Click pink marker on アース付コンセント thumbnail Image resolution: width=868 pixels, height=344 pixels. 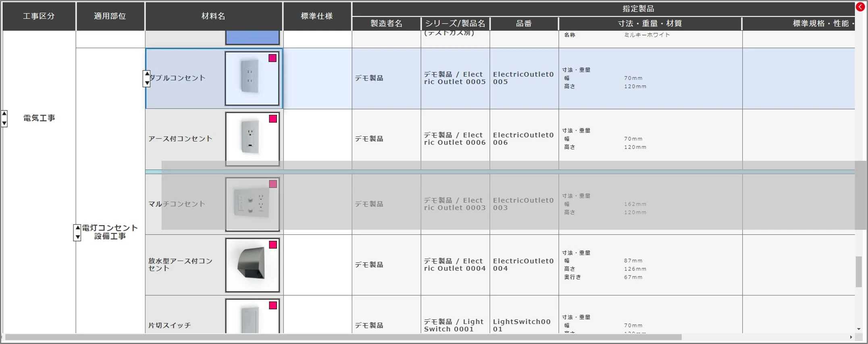tap(273, 119)
